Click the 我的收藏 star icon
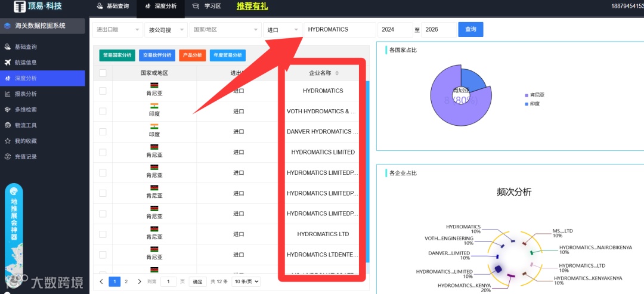This screenshot has width=644, height=294. tap(7, 141)
